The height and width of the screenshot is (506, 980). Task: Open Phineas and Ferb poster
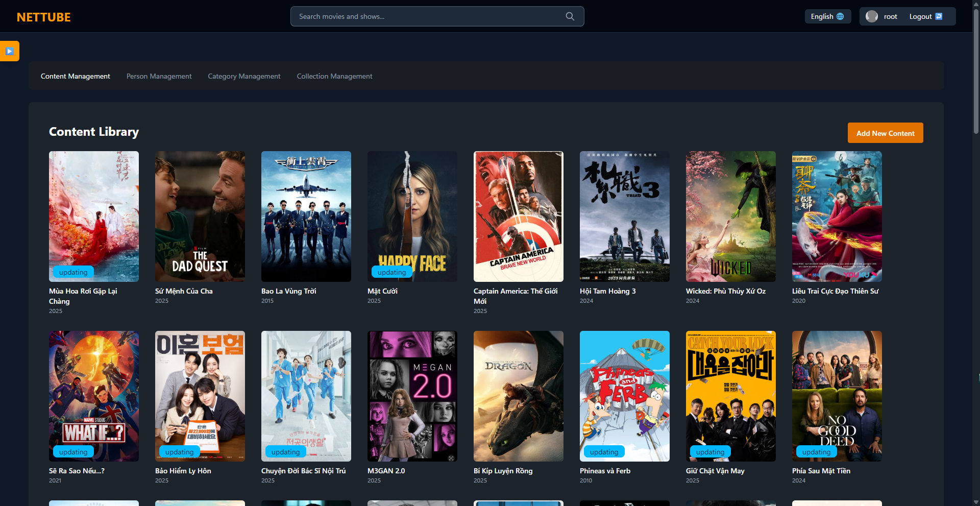pyautogui.click(x=625, y=396)
